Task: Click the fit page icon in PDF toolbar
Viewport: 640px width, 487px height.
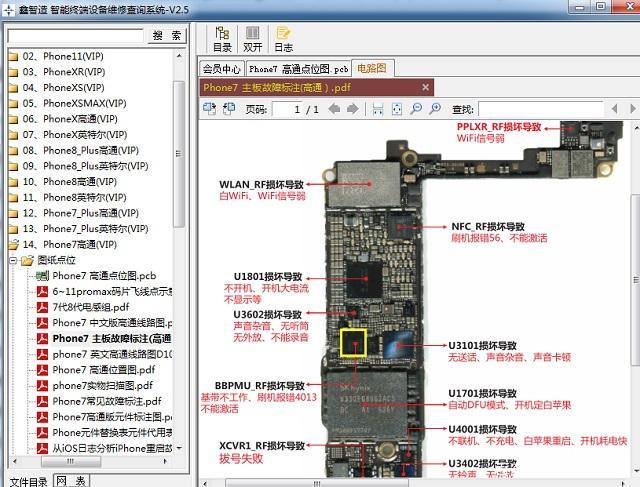Action: [x=397, y=109]
